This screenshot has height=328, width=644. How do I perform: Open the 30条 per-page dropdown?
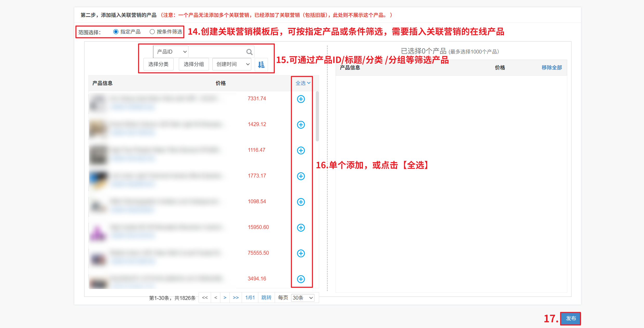pyautogui.click(x=303, y=298)
